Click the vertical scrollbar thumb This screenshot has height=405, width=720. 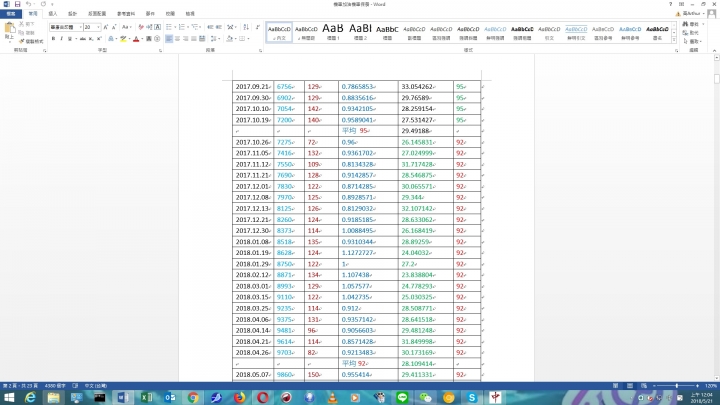pos(716,79)
